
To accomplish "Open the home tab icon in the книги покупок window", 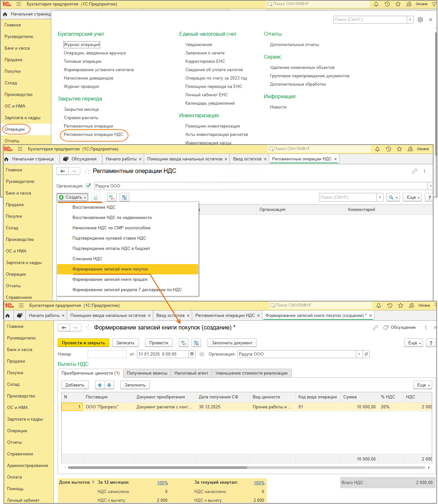I will tap(8, 316).
